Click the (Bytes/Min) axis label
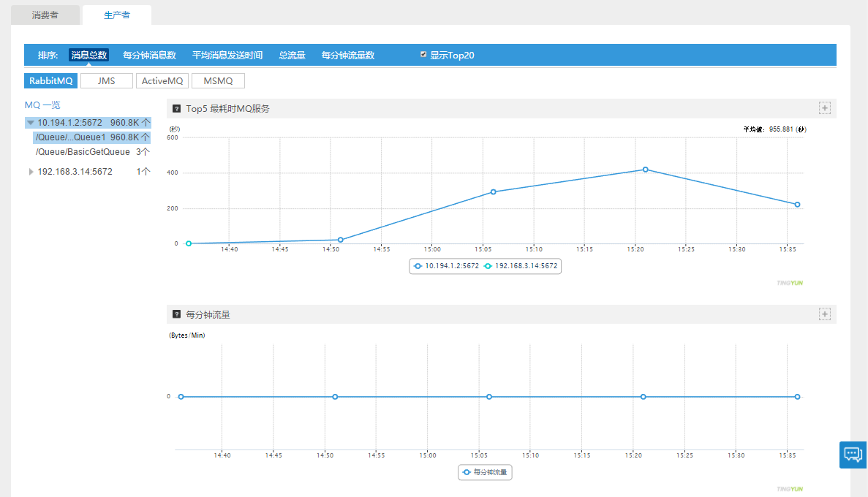 (187, 335)
